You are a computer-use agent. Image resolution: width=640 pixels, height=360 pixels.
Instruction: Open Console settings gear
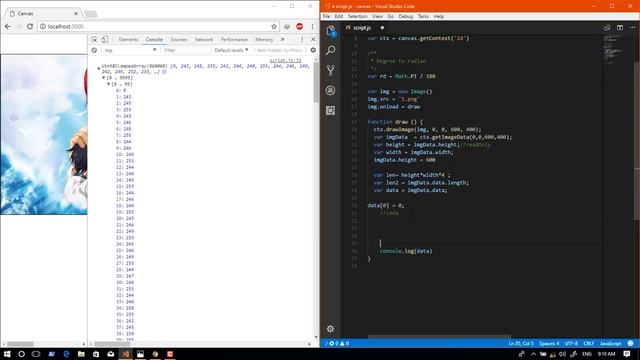[x=313, y=50]
